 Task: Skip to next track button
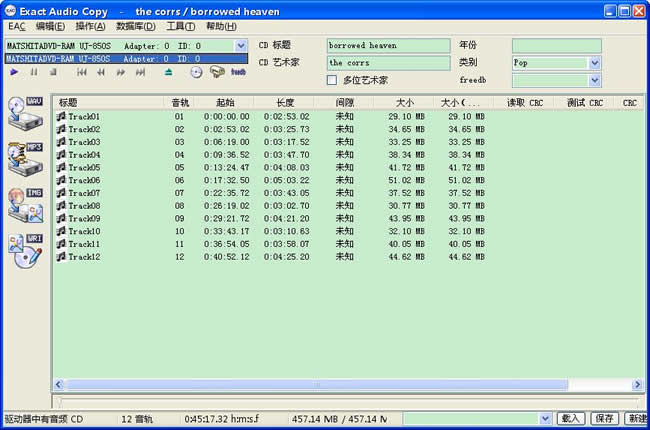(x=141, y=72)
